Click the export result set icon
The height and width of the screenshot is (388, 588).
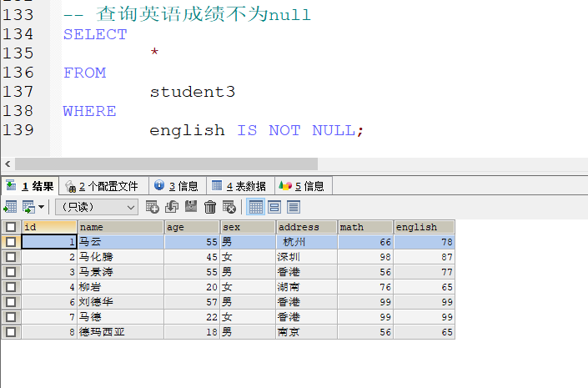pyautogui.click(x=10, y=207)
